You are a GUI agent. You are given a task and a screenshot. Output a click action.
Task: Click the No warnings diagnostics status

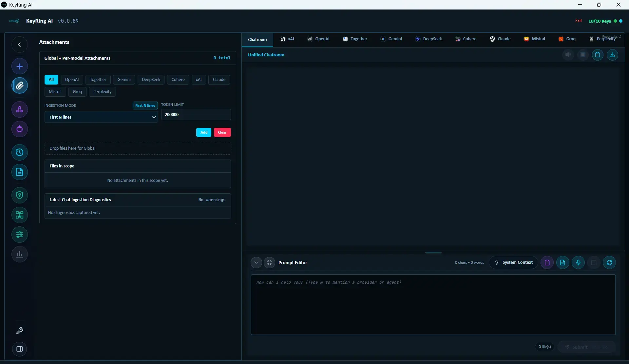(212, 200)
